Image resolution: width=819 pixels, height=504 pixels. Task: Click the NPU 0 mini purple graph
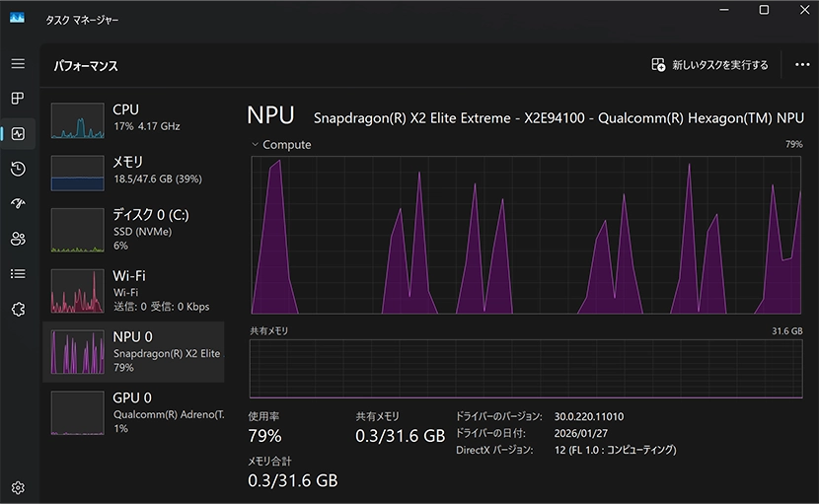(x=77, y=352)
